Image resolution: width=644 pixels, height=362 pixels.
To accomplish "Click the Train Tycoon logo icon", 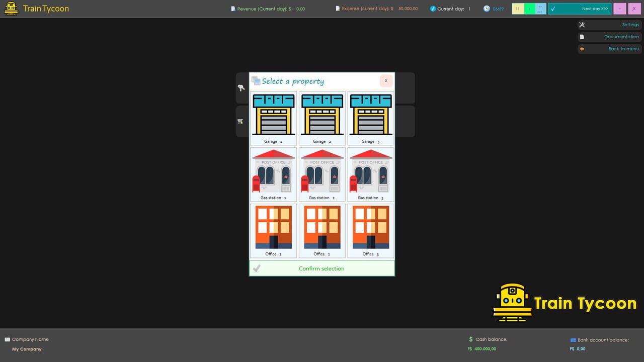I will 11,9.
